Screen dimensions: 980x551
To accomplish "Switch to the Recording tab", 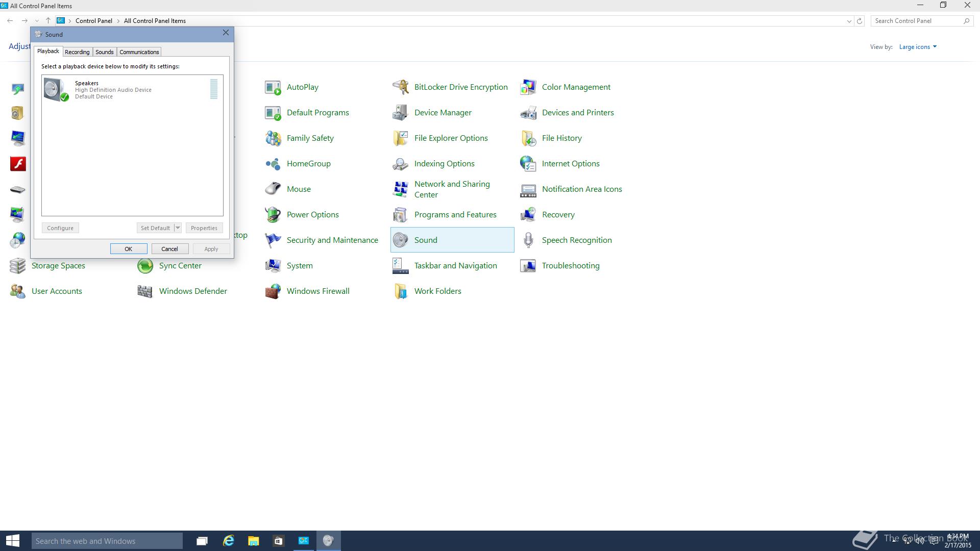I will point(77,52).
